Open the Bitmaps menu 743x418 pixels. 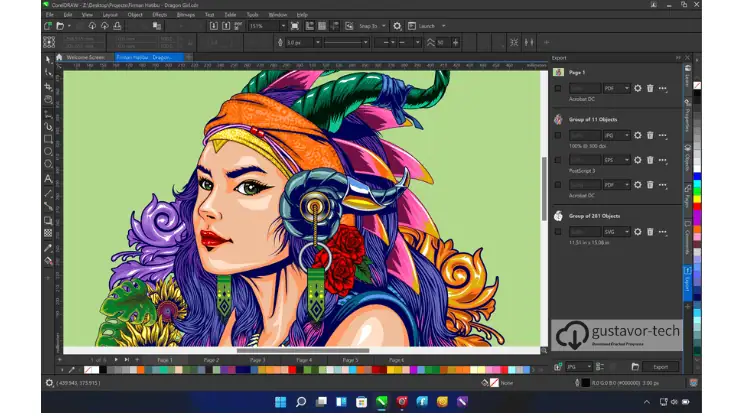(x=186, y=15)
